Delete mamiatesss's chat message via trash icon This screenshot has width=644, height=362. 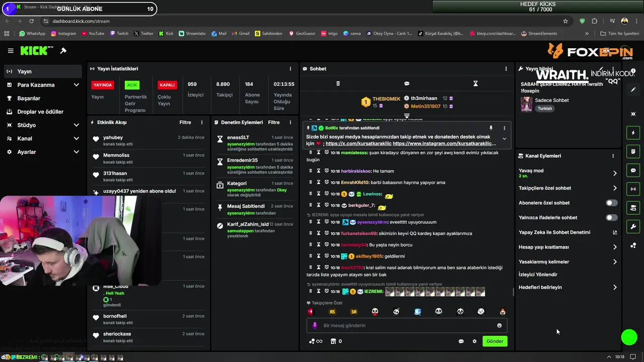[x=310, y=152]
